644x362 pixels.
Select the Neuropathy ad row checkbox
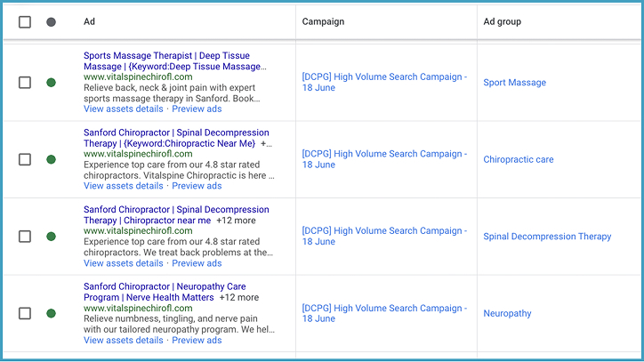[x=25, y=313]
